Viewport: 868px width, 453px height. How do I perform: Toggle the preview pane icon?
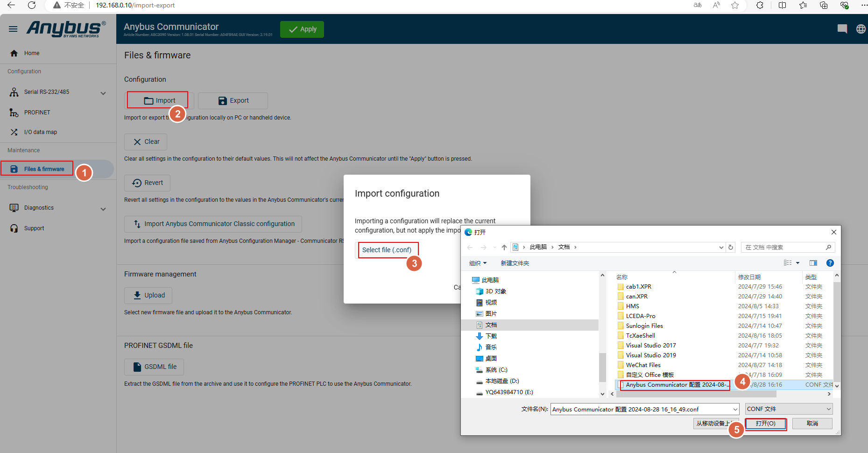[x=813, y=263]
